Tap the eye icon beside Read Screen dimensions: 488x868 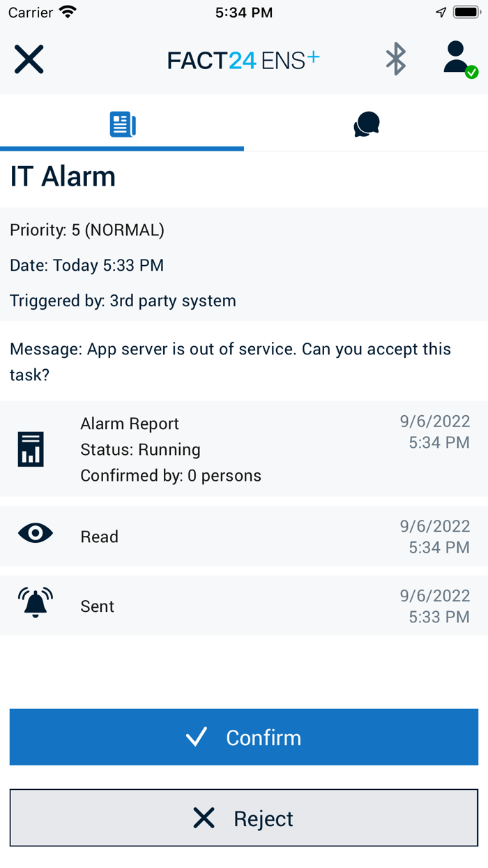[35, 534]
